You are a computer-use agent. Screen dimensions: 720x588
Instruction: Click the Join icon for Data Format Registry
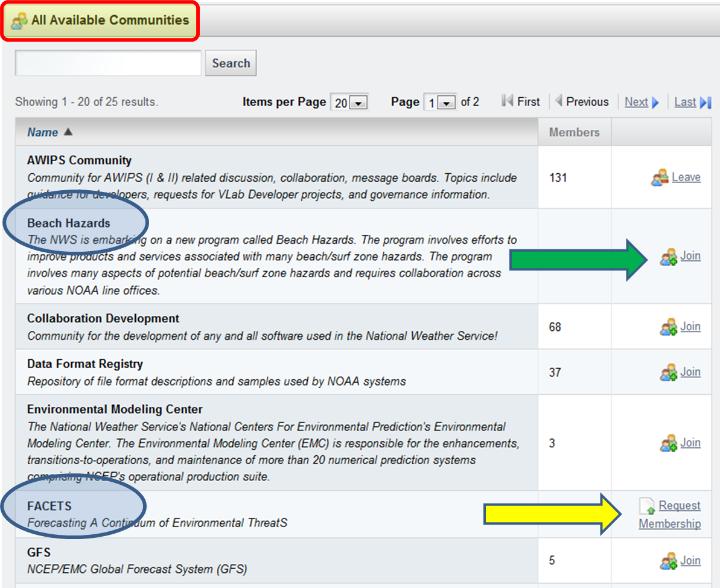(x=669, y=372)
